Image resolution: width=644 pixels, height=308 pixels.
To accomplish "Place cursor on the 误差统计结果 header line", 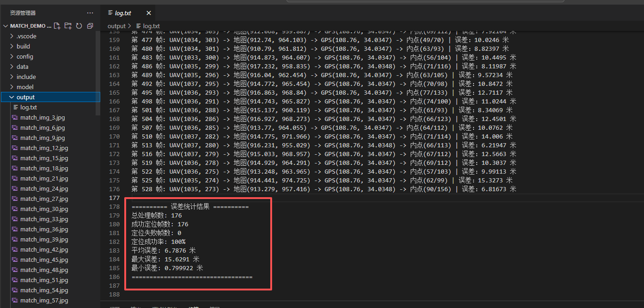I will tap(190, 206).
